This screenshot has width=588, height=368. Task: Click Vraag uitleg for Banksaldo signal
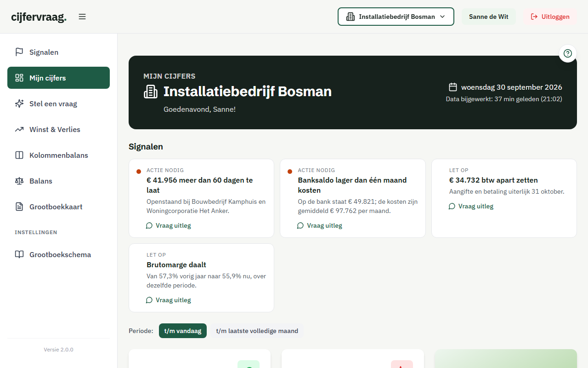click(x=320, y=225)
